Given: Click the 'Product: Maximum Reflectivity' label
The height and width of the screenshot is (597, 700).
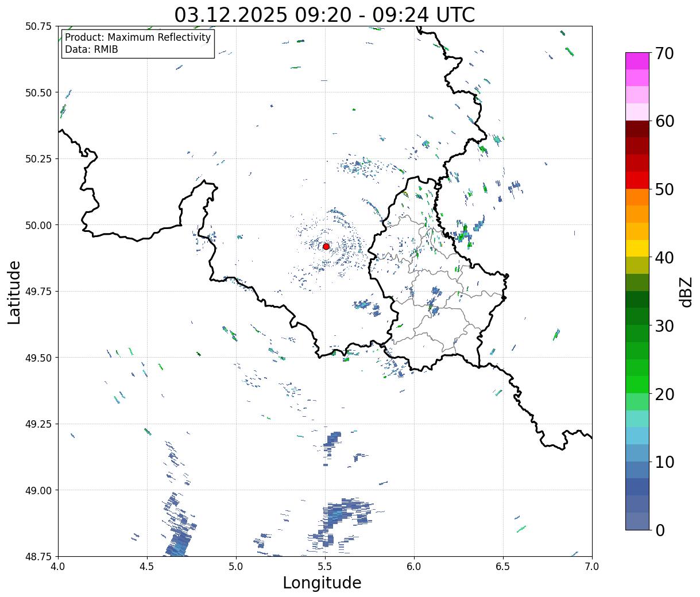Looking at the screenshot, I should (x=138, y=37).
